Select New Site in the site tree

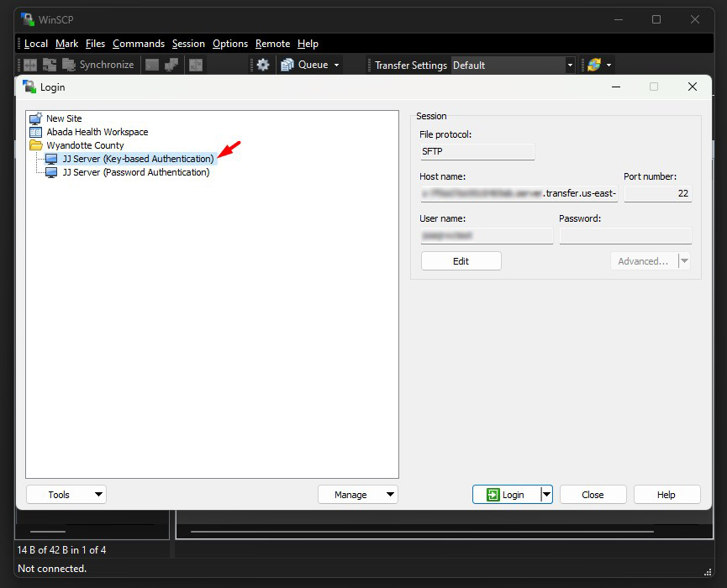pyautogui.click(x=64, y=118)
